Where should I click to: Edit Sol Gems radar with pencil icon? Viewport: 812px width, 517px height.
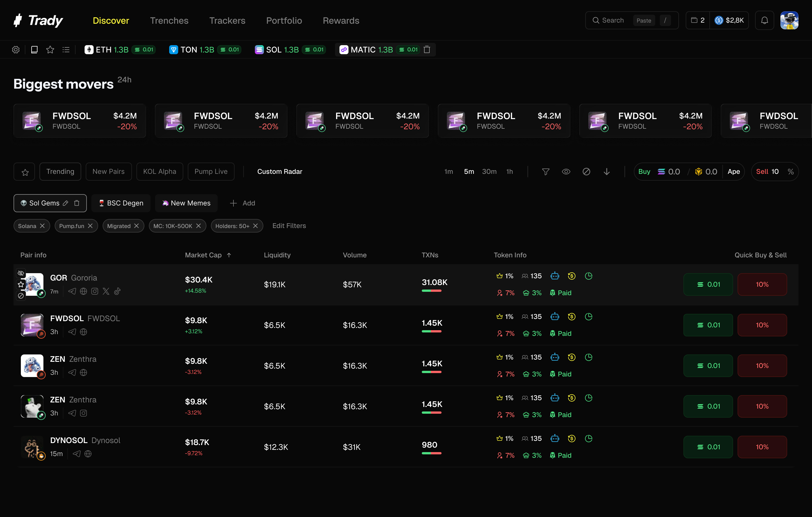click(x=66, y=203)
